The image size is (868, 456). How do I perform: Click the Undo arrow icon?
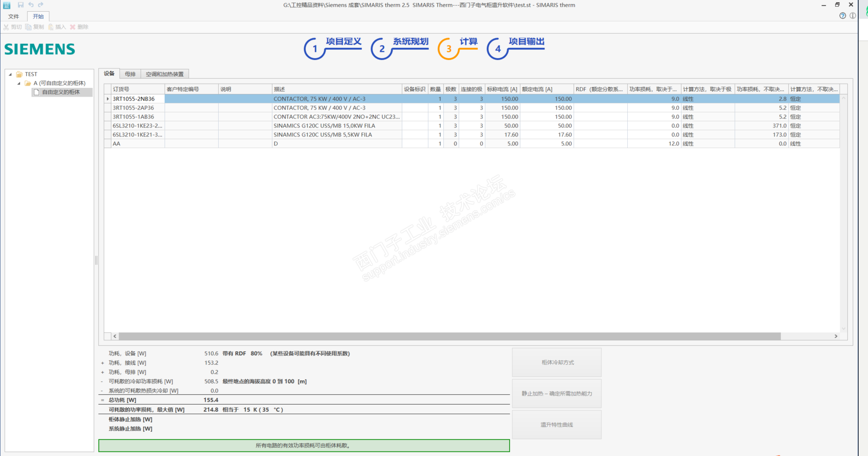pos(31,5)
